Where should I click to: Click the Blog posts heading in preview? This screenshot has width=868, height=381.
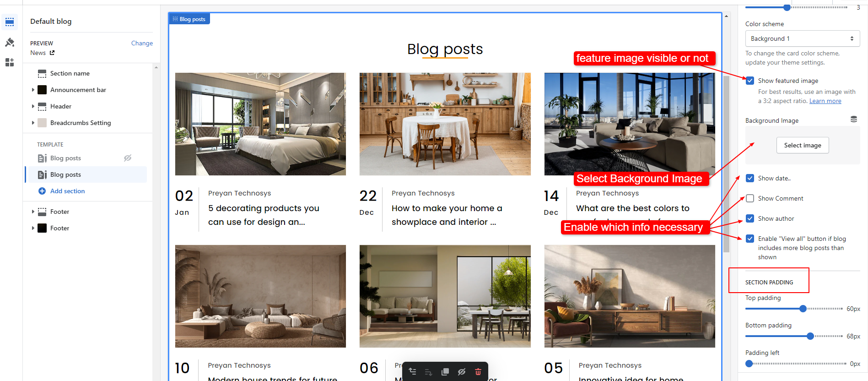(x=445, y=49)
